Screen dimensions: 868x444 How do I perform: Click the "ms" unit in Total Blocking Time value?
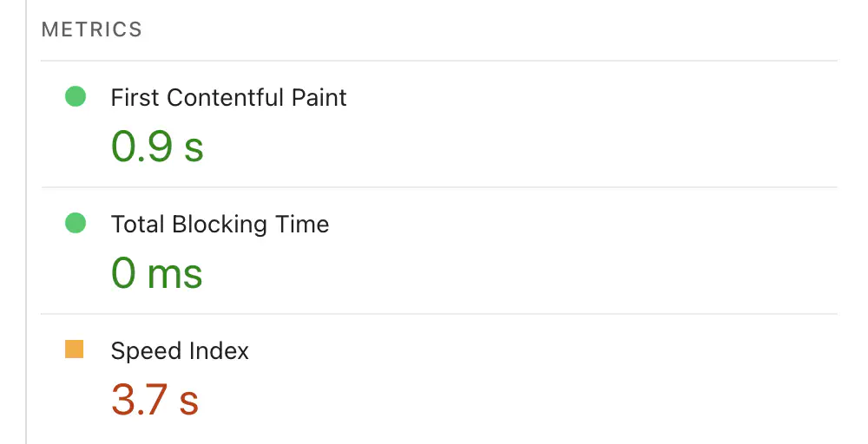pyautogui.click(x=175, y=275)
